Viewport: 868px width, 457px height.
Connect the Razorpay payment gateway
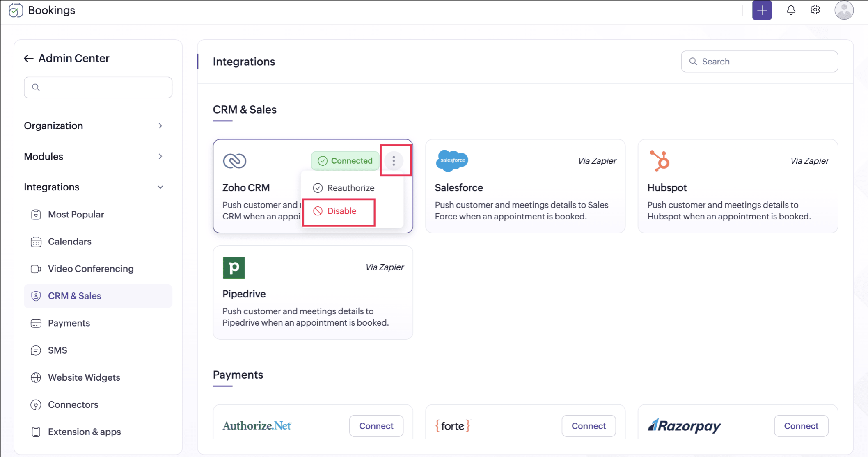click(801, 426)
